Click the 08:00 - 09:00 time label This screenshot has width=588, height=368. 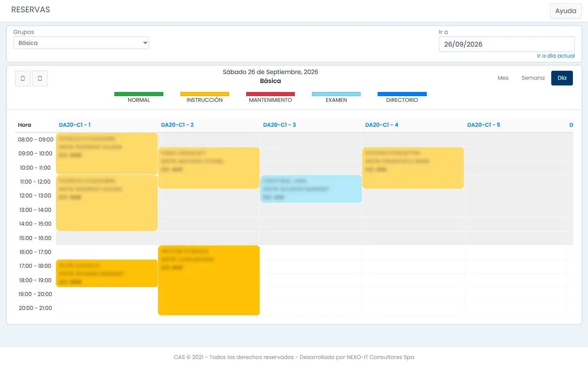tap(36, 140)
